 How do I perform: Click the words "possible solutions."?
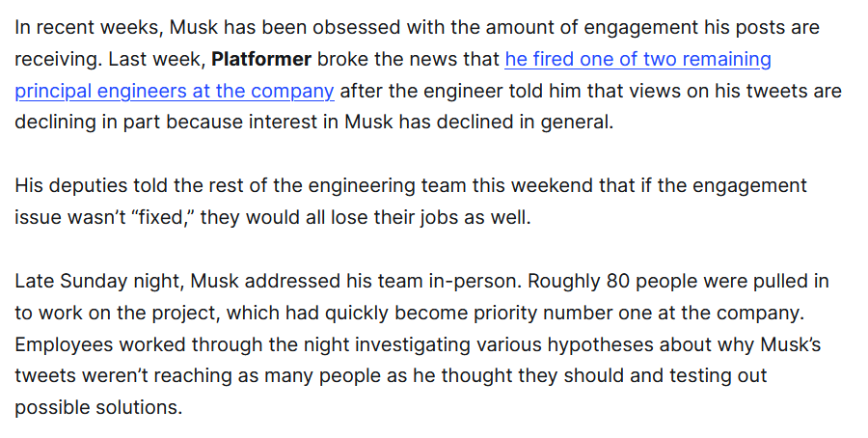98,407
